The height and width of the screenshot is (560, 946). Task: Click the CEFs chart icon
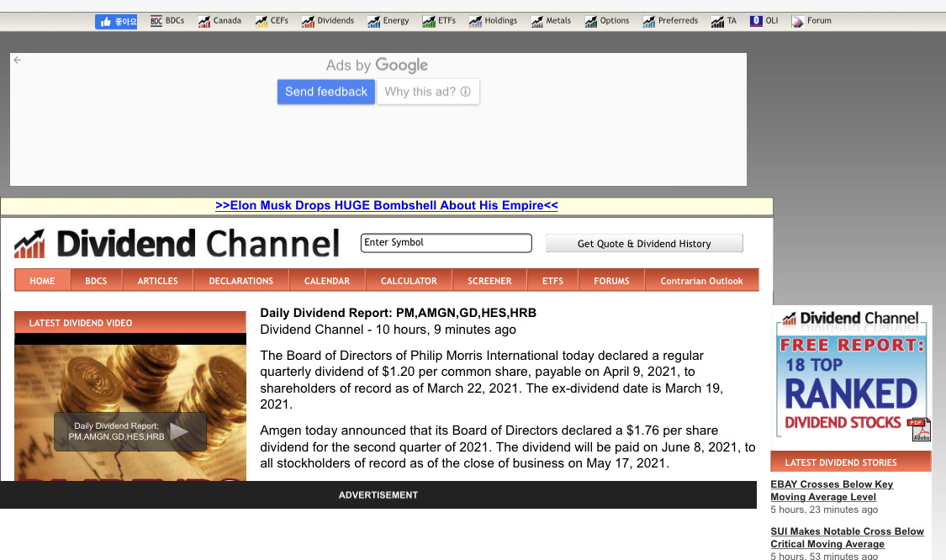(262, 22)
